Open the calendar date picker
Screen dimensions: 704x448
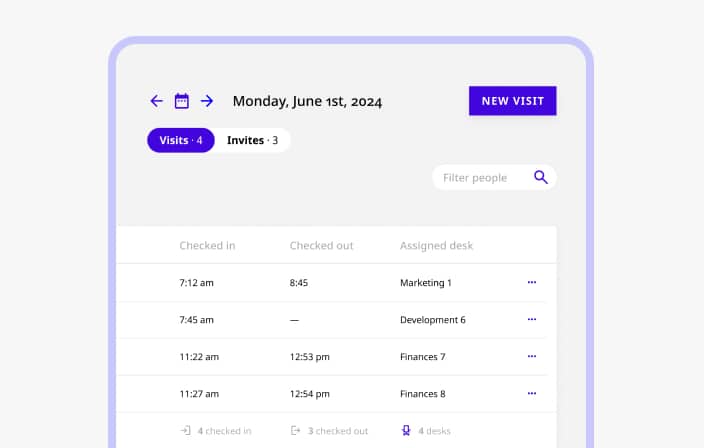click(x=182, y=101)
